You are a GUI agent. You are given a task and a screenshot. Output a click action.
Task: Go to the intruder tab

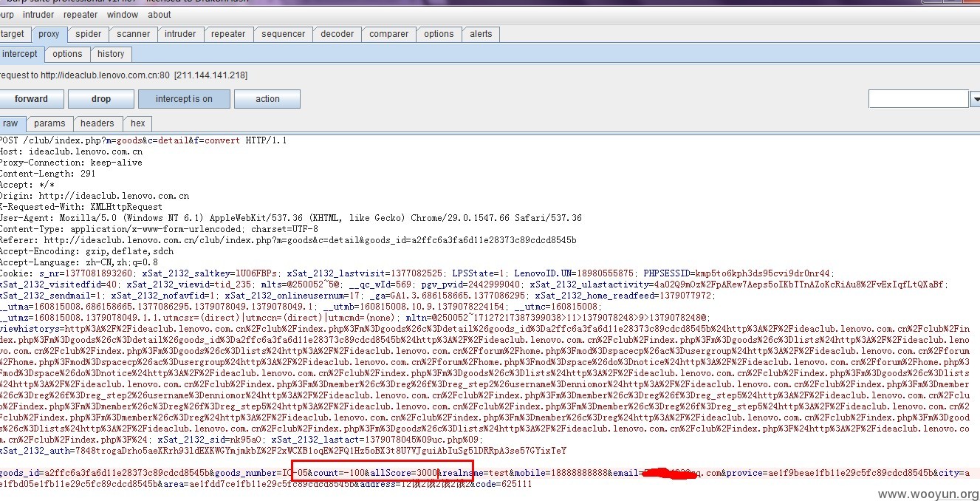coord(180,34)
